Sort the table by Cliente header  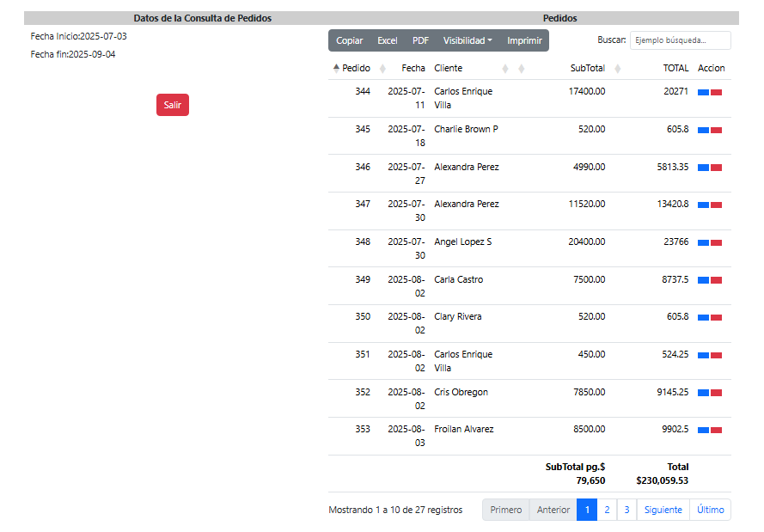click(x=448, y=68)
